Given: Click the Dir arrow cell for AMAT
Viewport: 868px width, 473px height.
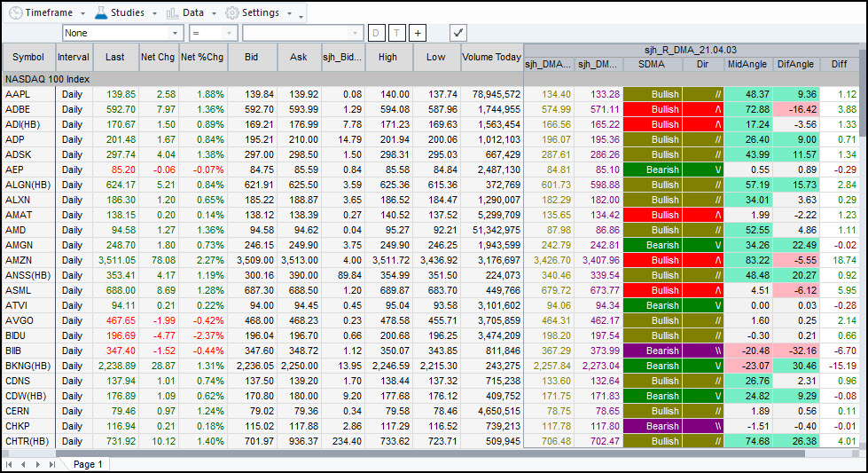Looking at the screenshot, I should pyautogui.click(x=703, y=215).
